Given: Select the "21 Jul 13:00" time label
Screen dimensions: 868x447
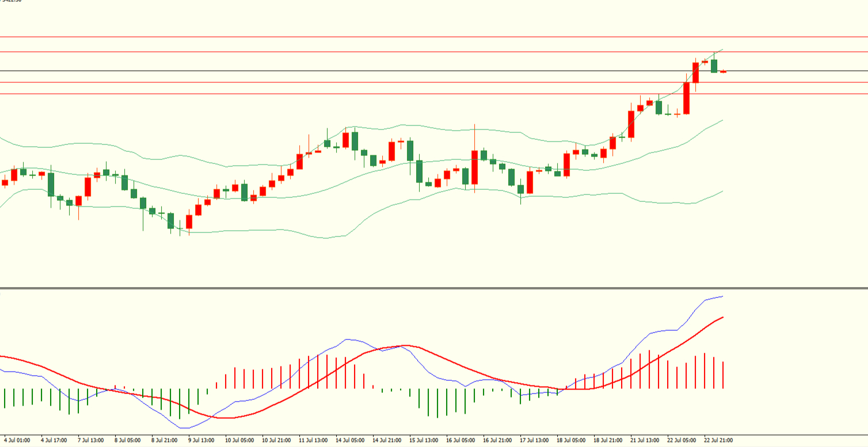Looking at the screenshot, I should click(x=645, y=441).
